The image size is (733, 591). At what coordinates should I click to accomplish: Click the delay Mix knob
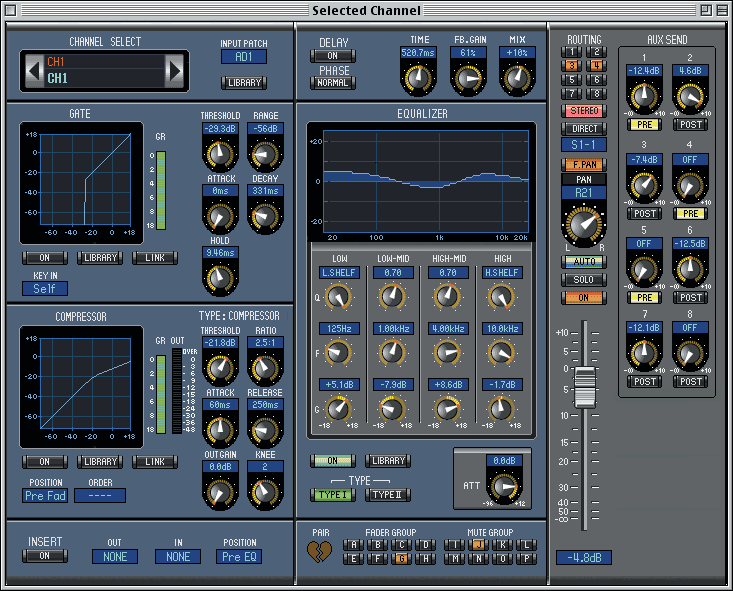click(515, 79)
